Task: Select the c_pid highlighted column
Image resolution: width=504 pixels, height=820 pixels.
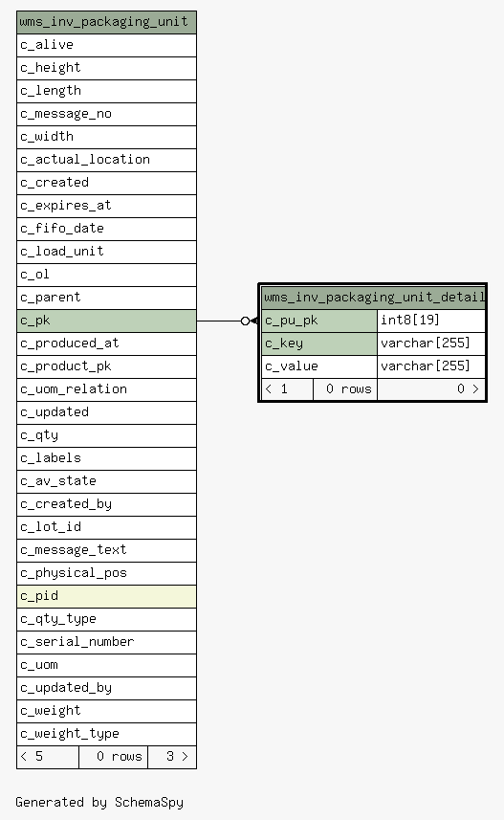Action: (x=107, y=596)
